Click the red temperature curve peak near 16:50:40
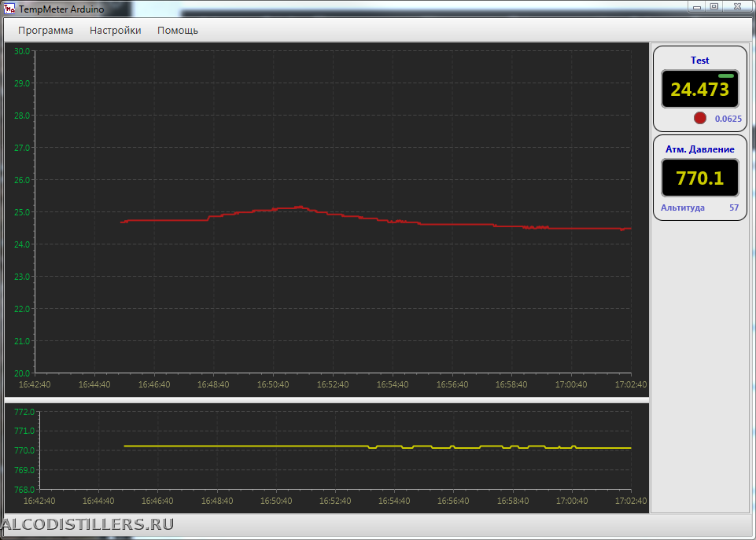The width and height of the screenshot is (756, 540). point(297,207)
